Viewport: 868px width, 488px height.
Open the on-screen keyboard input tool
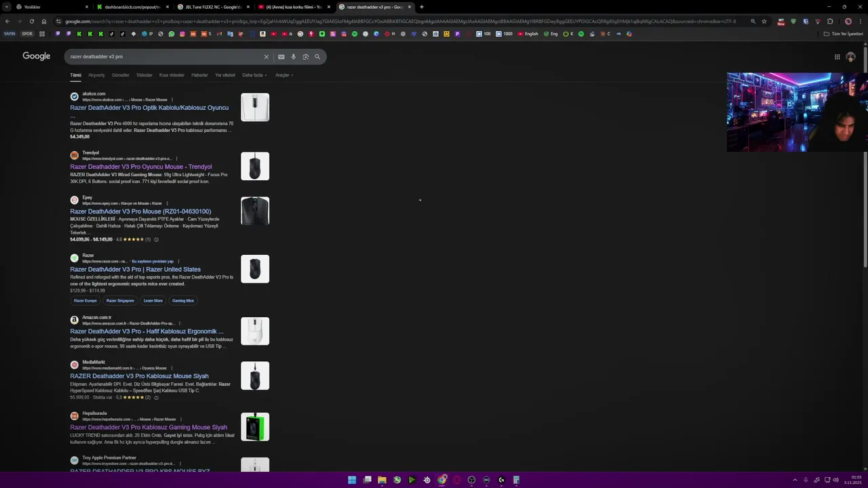coord(281,57)
